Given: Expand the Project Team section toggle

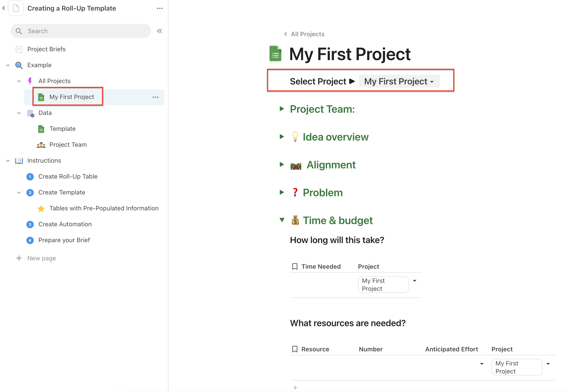Looking at the screenshot, I should (282, 109).
